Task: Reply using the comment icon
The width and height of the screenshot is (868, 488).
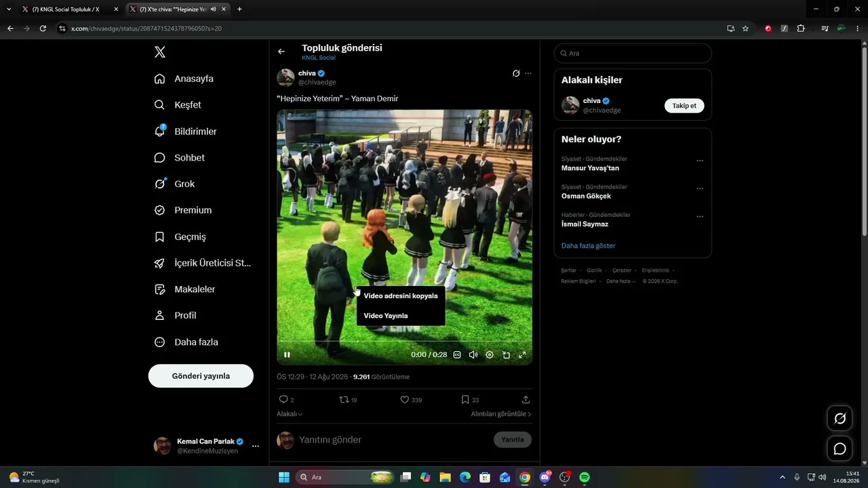Action: (283, 400)
